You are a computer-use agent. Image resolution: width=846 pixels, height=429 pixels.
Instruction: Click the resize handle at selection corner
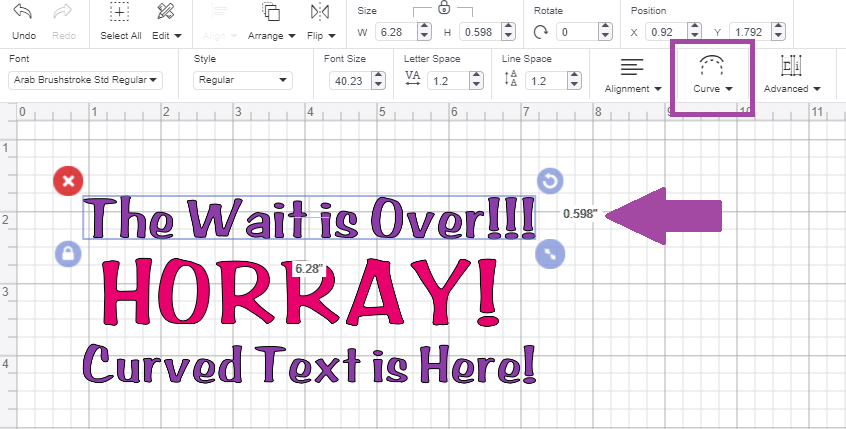tap(551, 253)
